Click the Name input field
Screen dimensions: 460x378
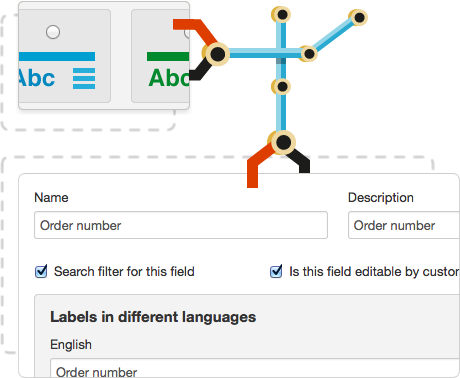(181, 225)
